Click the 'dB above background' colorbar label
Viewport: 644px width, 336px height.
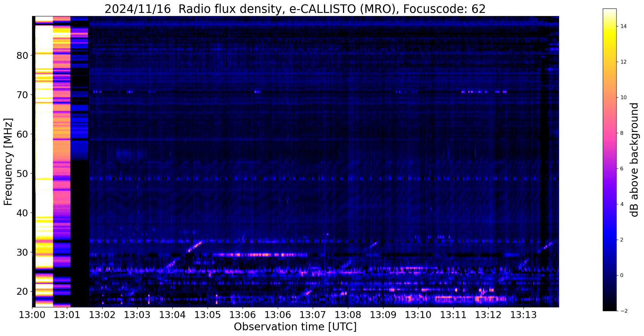click(x=635, y=160)
